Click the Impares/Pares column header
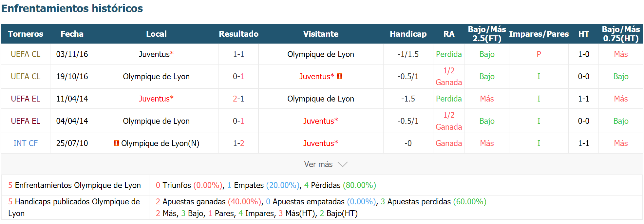 coord(539,34)
